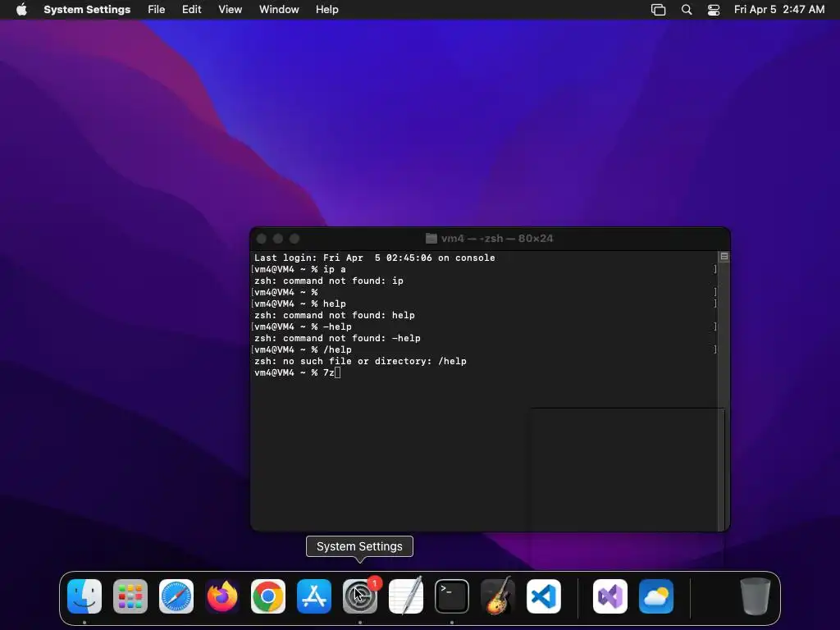Viewport: 840px width, 630px height.
Task: Open the System Settings app menu
Action: click(x=87, y=10)
